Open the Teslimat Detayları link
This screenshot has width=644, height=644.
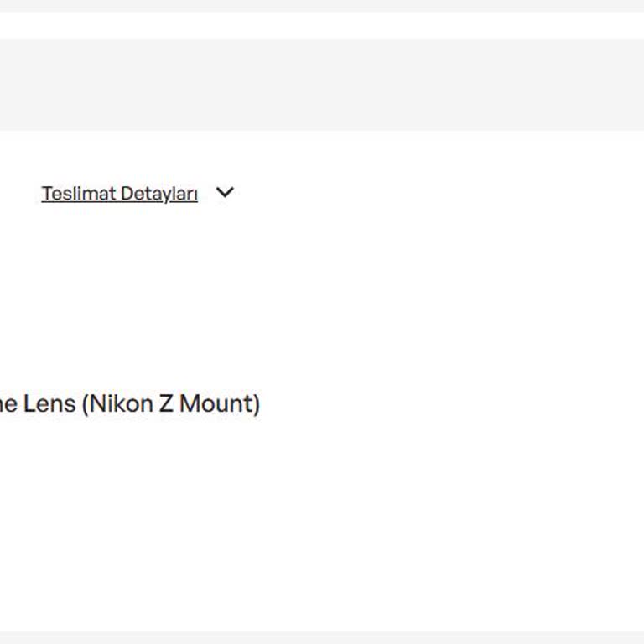coord(119,194)
